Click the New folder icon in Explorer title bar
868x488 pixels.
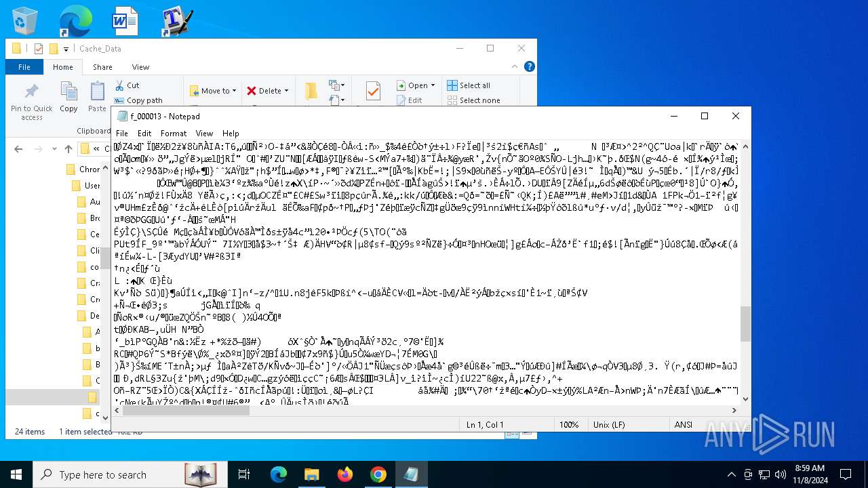52,49
